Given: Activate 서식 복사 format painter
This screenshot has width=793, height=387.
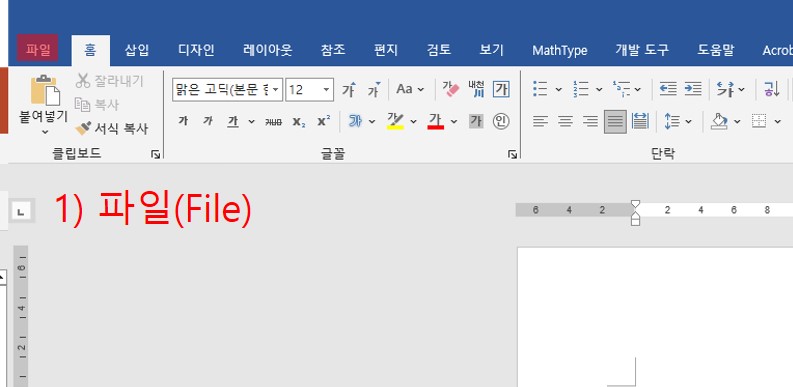Looking at the screenshot, I should tap(112, 128).
